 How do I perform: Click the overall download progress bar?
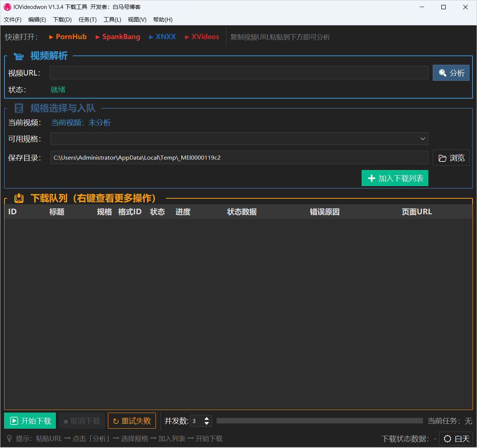(320, 420)
